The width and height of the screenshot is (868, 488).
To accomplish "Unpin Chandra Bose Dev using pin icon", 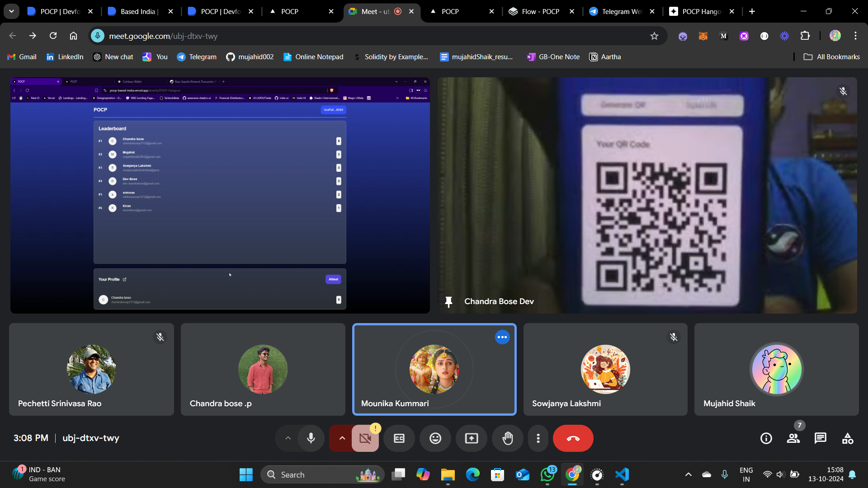I will point(448,302).
